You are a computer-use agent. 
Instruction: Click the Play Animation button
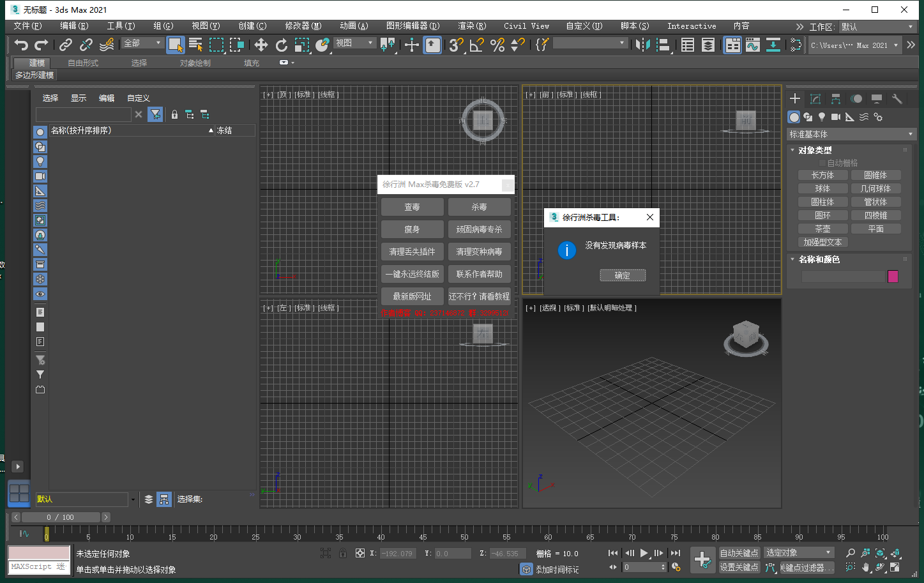point(644,553)
